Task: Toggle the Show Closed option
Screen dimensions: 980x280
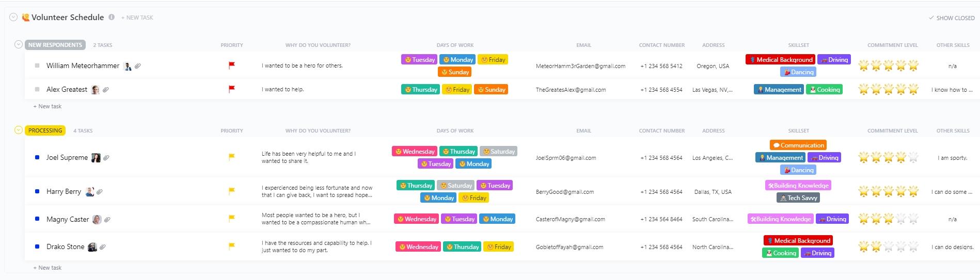Action: 952,18
